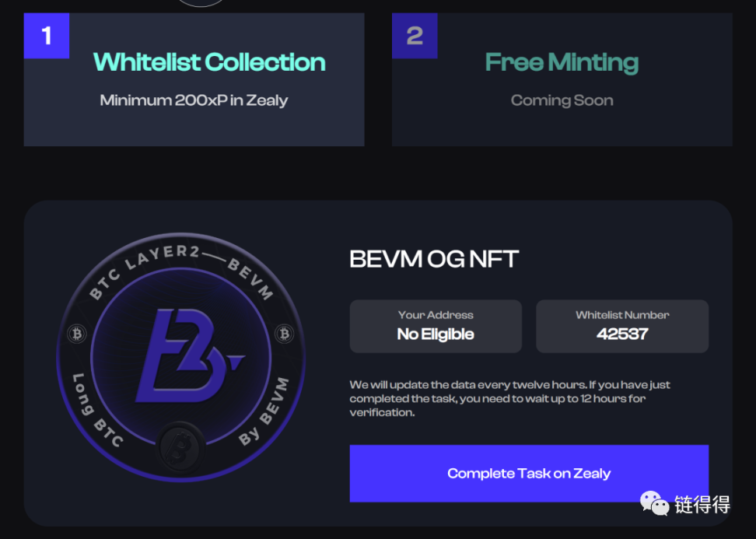The image size is (756, 539).
Task: Select the Free Minting step card
Action: coord(562,79)
